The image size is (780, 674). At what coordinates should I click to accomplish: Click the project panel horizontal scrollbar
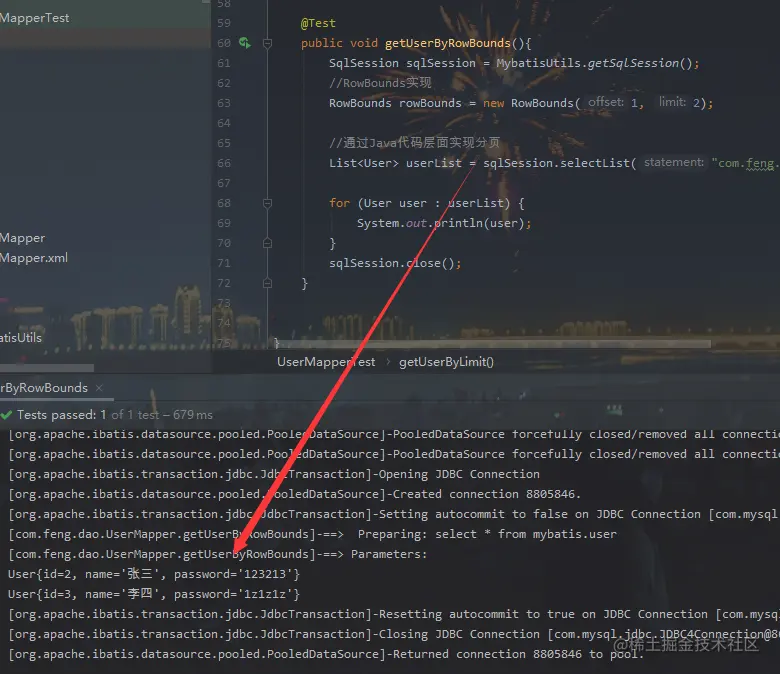click(x=47, y=368)
